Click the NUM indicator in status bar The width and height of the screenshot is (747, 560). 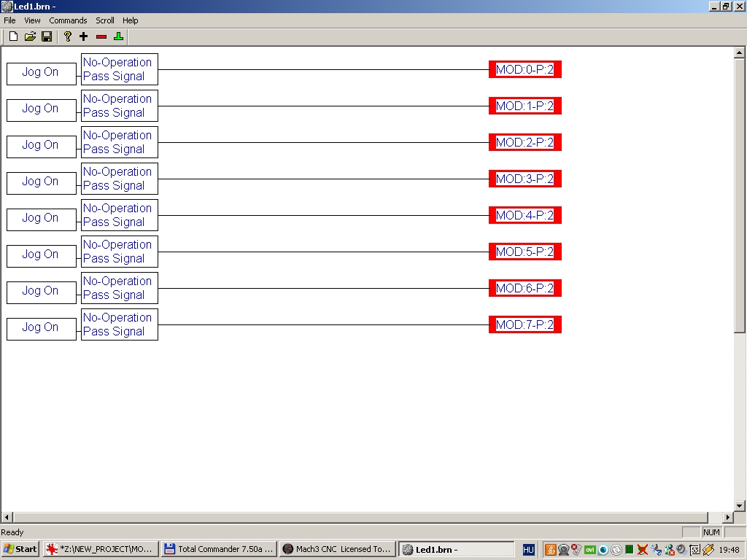click(711, 532)
